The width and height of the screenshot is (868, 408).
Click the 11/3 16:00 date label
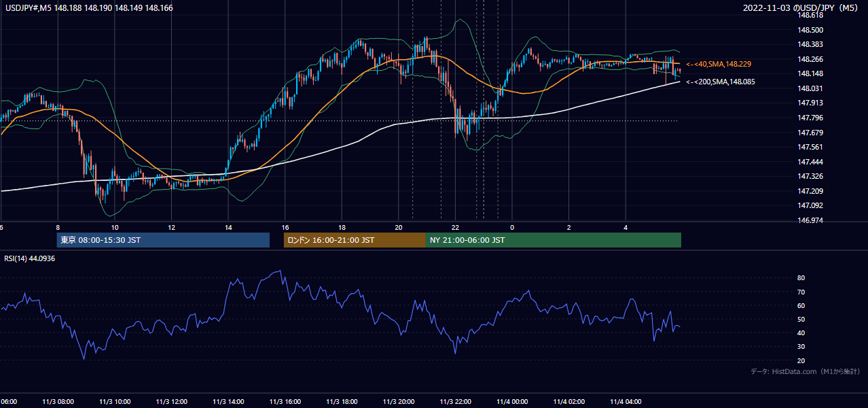pyautogui.click(x=285, y=402)
